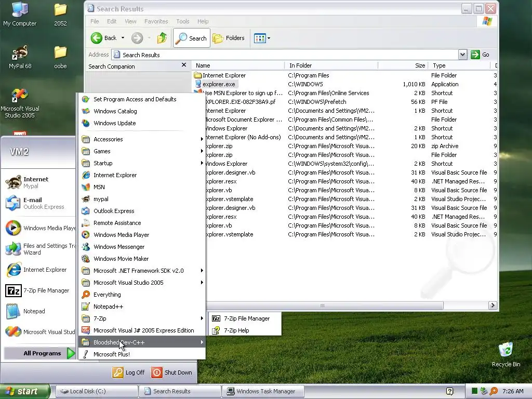Screen dimensions: 532x399
Task: Open Windows Movie Maker
Action: (142, 259)
